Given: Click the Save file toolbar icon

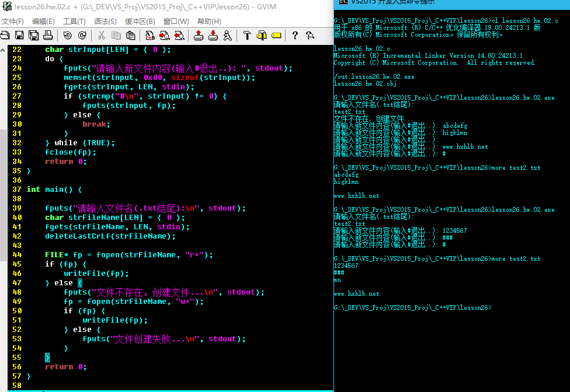Looking at the screenshot, I should (19, 36).
